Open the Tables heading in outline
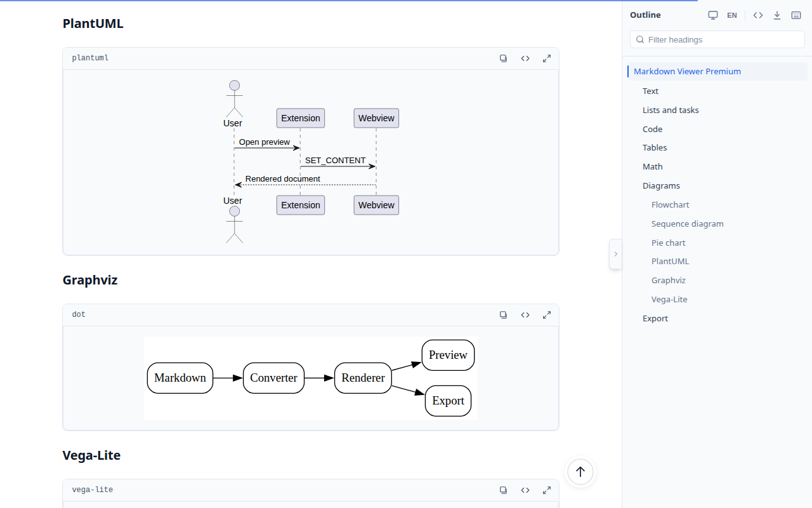The image size is (812, 508). (655, 147)
